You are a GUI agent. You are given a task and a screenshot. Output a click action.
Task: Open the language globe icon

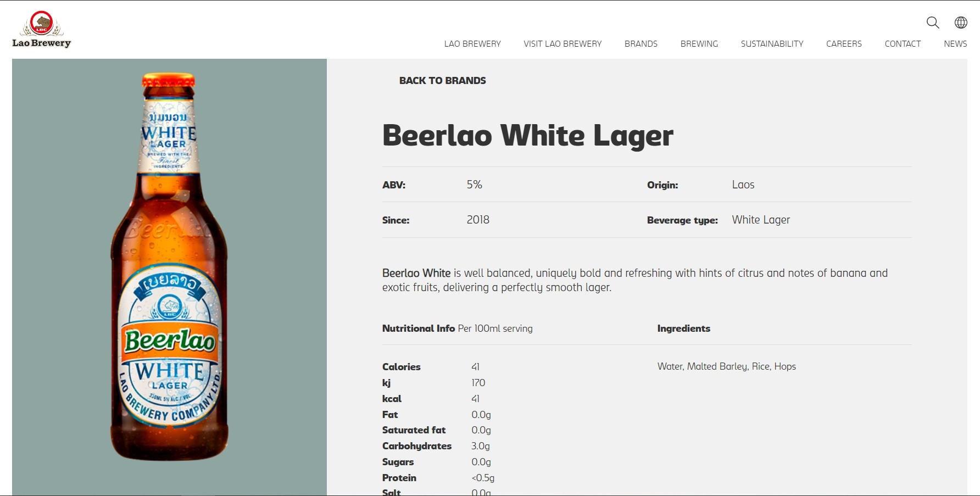(x=961, y=23)
